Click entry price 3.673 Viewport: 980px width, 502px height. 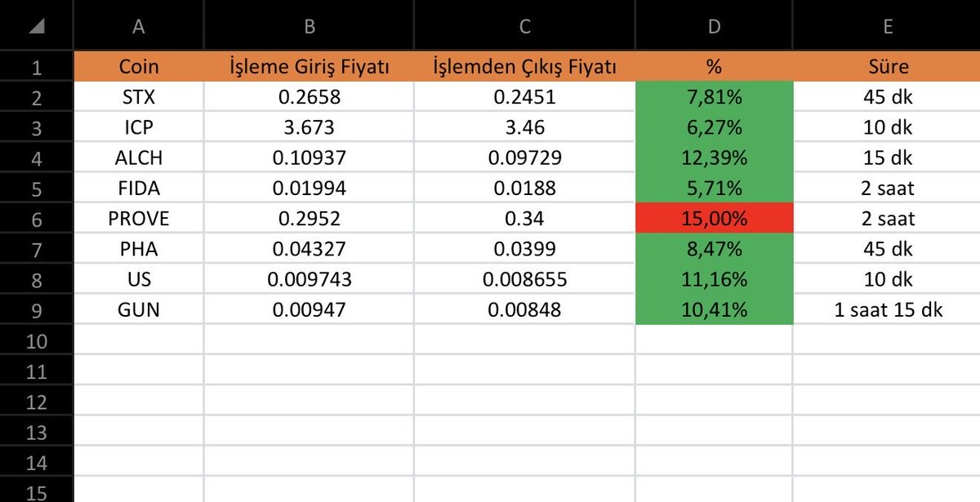pyautogui.click(x=309, y=127)
